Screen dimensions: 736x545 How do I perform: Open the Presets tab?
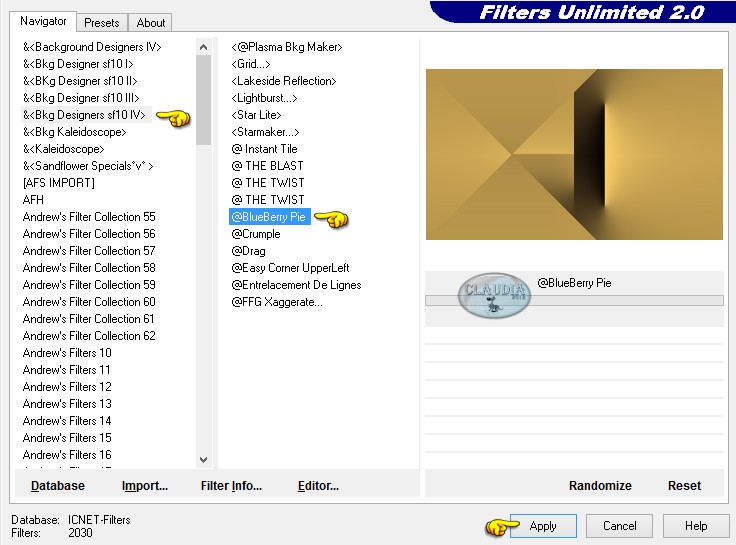coord(101,23)
